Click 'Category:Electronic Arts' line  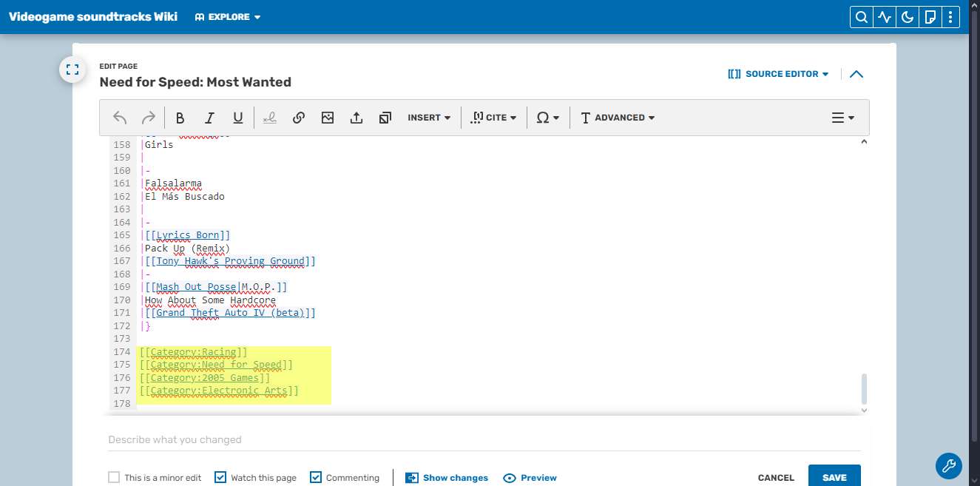coord(219,391)
